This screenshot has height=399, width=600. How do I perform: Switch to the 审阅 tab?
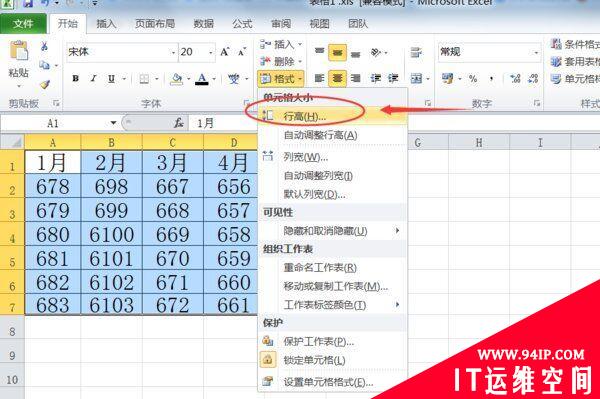(x=281, y=24)
